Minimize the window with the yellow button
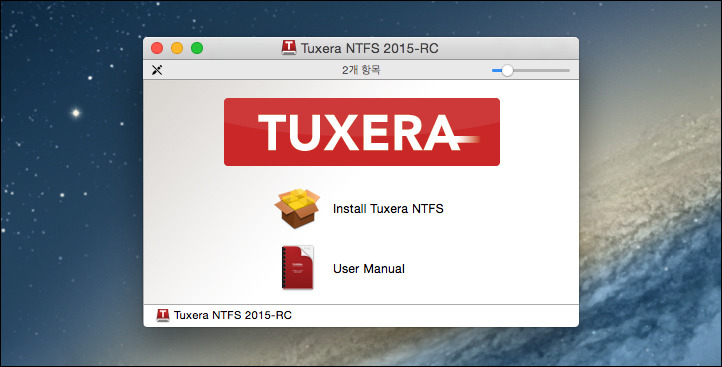Image resolution: width=722 pixels, height=367 pixels. click(177, 48)
